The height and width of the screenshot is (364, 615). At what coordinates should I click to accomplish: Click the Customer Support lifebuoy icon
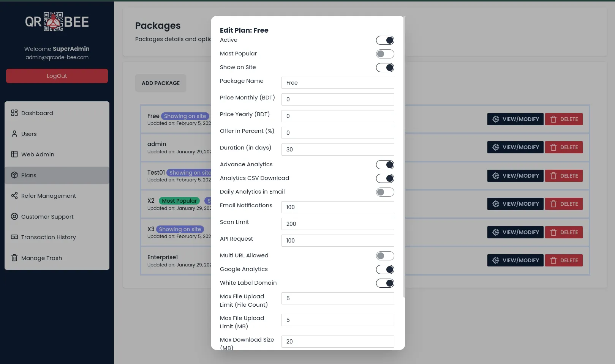click(x=14, y=216)
